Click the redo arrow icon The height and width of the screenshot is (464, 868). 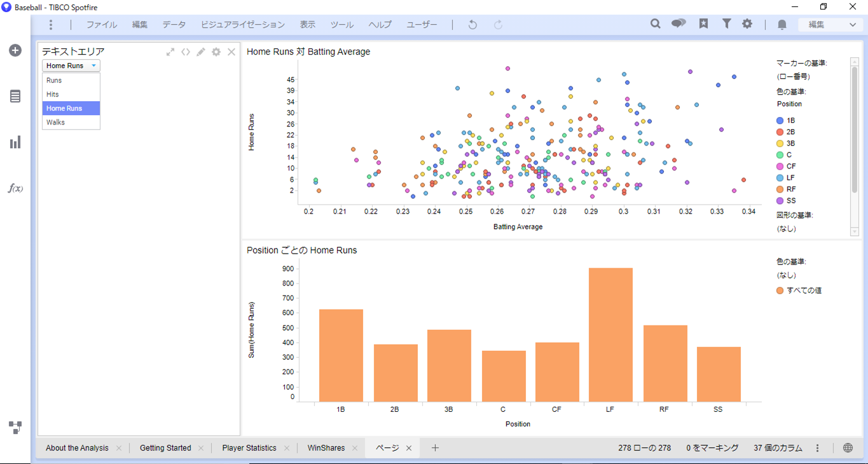coord(499,25)
